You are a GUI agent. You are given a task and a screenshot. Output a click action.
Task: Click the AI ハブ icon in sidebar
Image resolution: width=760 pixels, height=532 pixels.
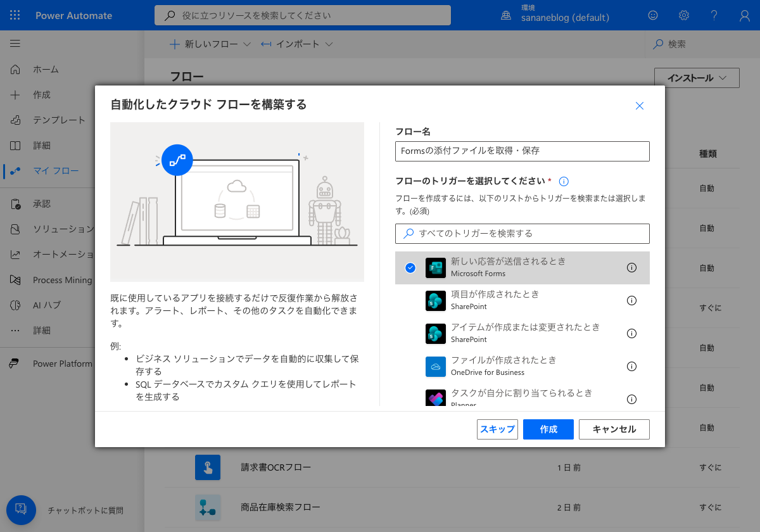pos(15,305)
